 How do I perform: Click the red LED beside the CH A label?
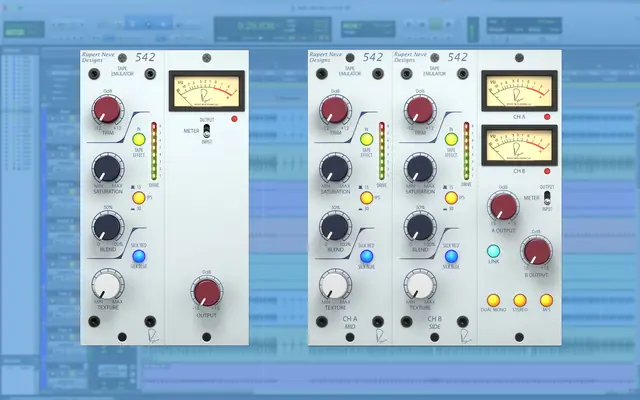click(x=547, y=117)
